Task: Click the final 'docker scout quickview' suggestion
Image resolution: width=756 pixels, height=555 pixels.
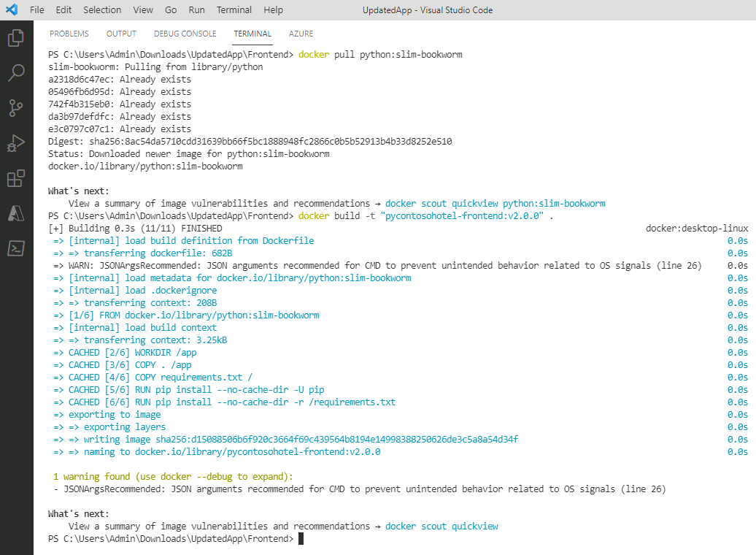Action: [x=441, y=527]
